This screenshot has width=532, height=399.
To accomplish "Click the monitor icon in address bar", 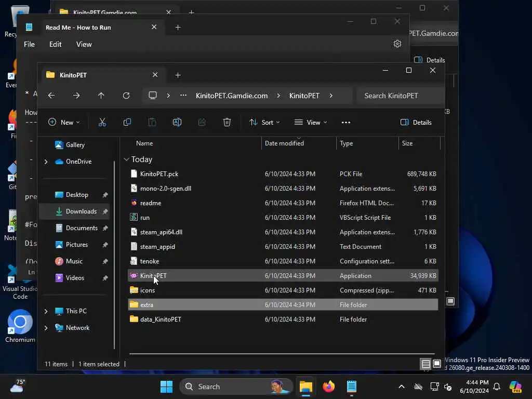I will (x=153, y=96).
